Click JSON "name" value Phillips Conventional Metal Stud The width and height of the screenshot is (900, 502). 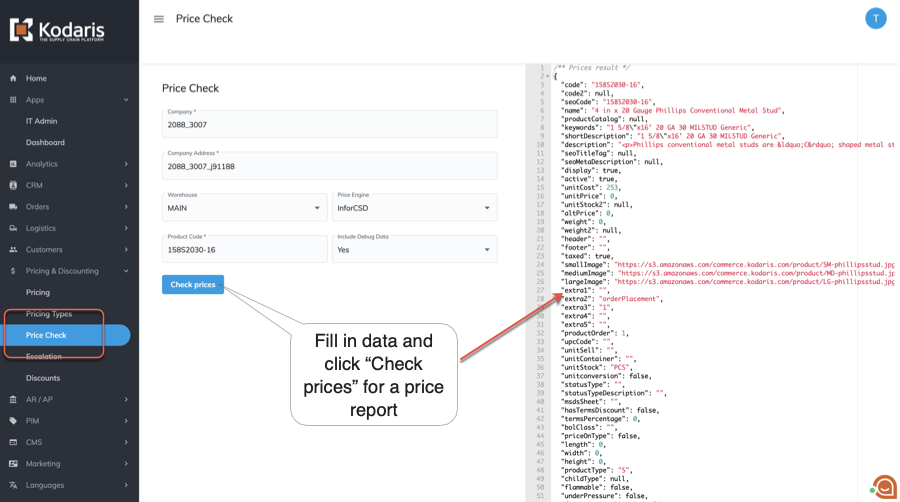[x=688, y=110]
